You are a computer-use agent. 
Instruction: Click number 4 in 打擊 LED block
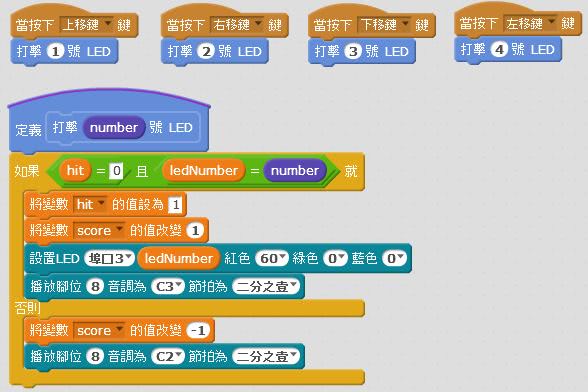(x=499, y=50)
